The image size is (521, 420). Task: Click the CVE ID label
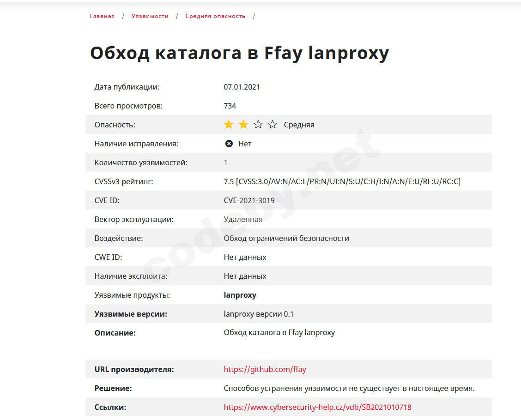[x=107, y=200]
